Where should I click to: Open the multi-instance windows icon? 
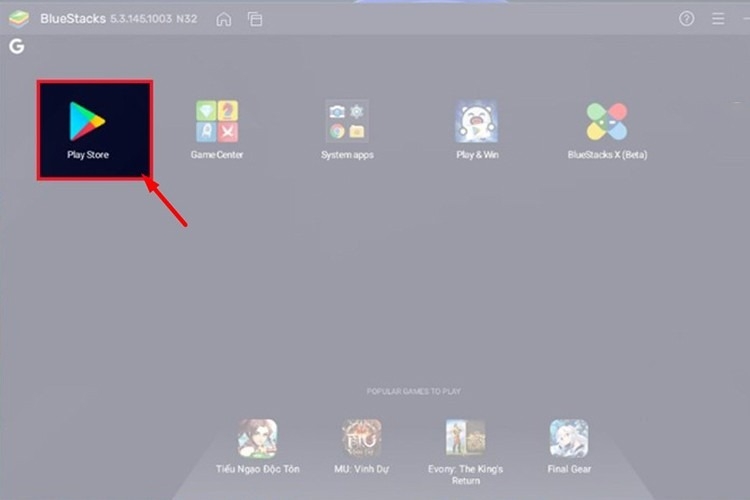[255, 19]
